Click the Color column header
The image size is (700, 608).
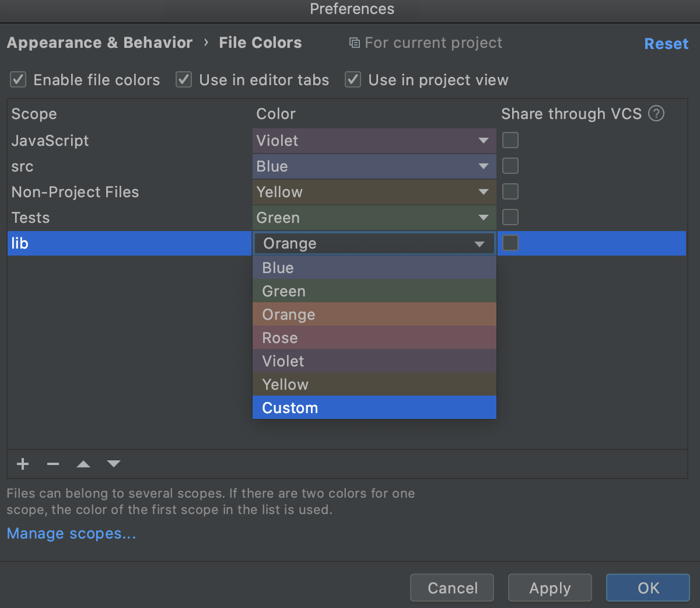276,114
